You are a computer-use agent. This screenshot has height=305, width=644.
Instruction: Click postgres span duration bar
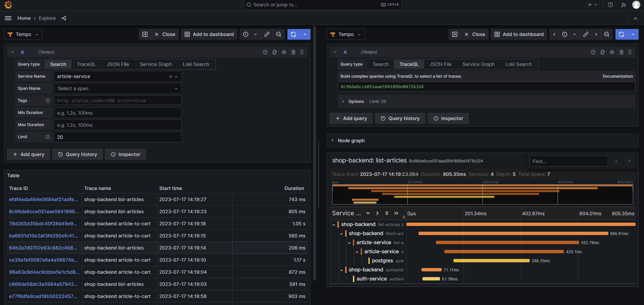491,261
